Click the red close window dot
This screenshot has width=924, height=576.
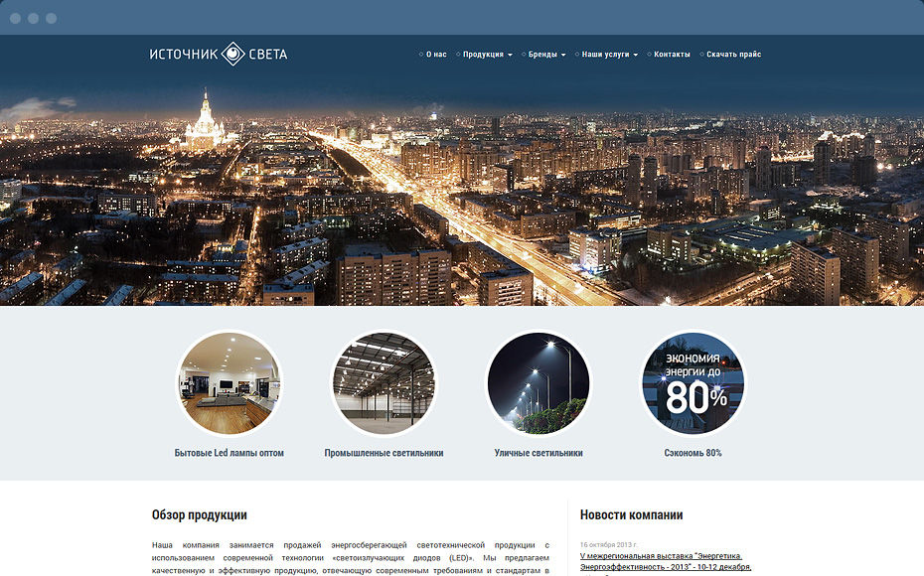[x=16, y=18]
